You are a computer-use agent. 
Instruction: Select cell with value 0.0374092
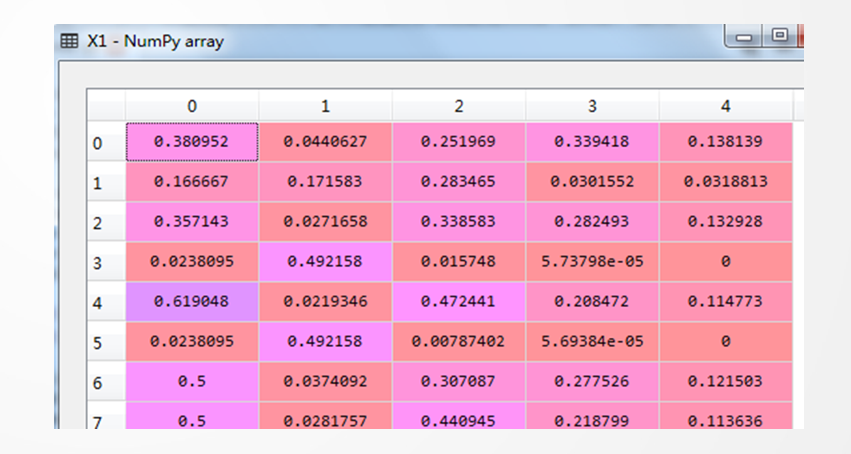(326, 381)
